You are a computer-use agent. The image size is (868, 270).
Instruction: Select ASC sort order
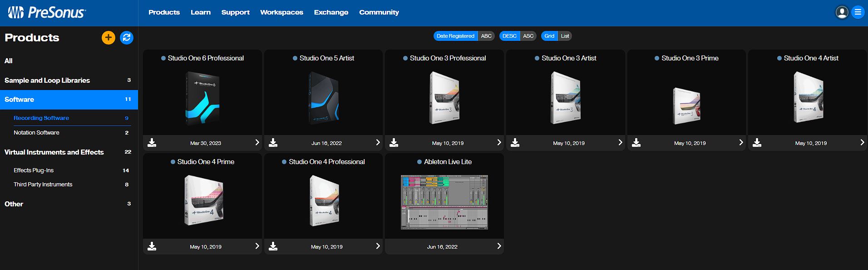point(528,36)
